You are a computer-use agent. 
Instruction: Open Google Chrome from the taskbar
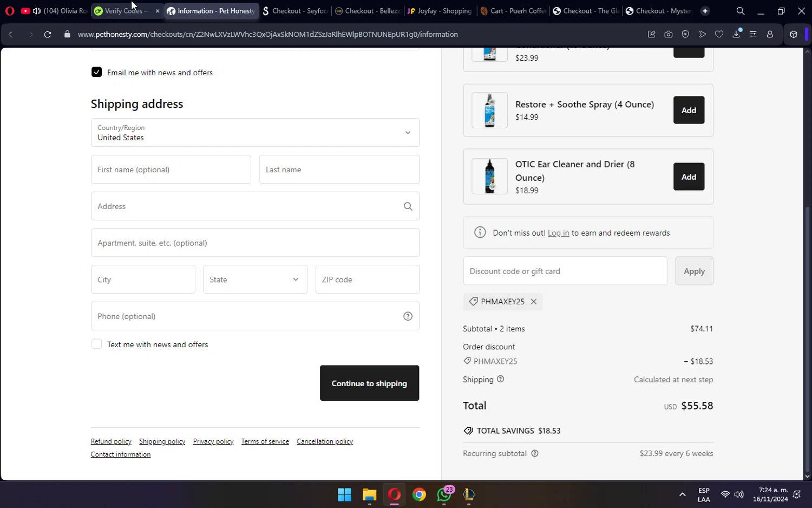coord(419,494)
